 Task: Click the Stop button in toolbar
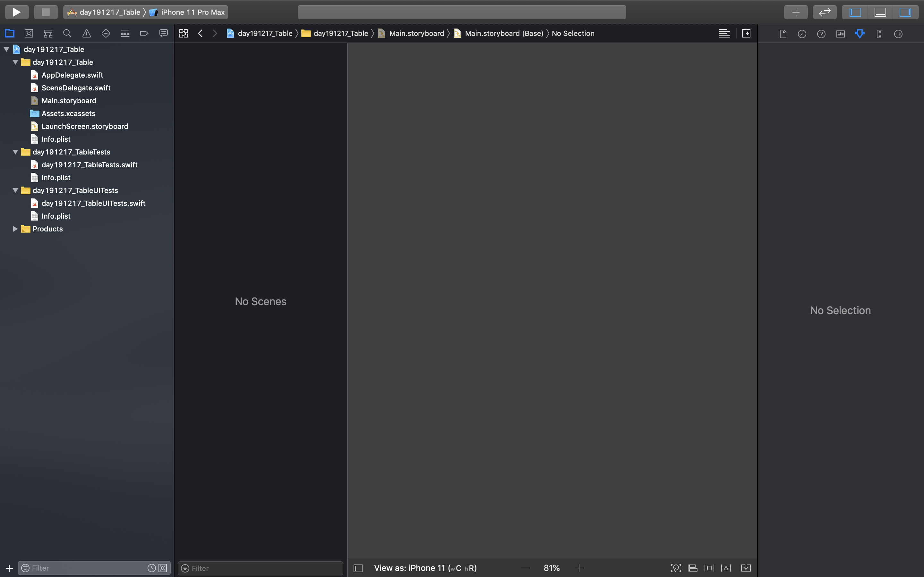46,12
